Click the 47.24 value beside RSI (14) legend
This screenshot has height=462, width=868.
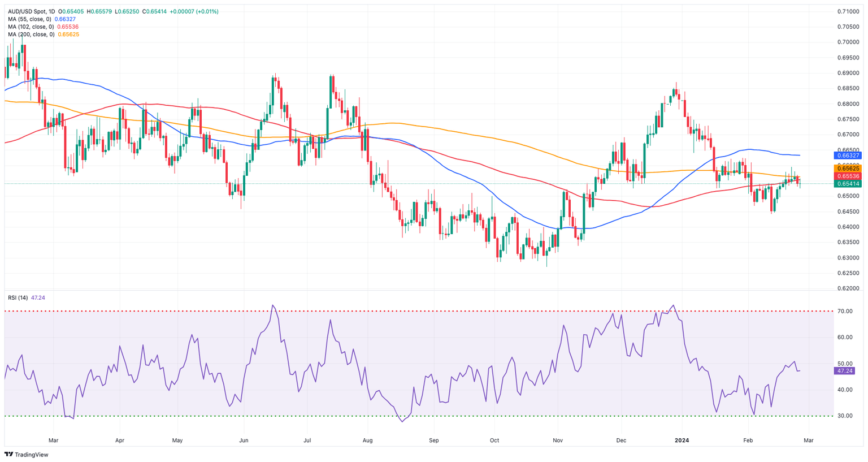click(37, 297)
